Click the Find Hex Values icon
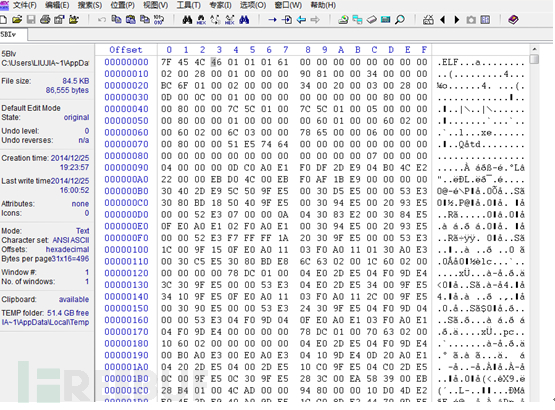The image size is (555, 410). tap(201, 19)
